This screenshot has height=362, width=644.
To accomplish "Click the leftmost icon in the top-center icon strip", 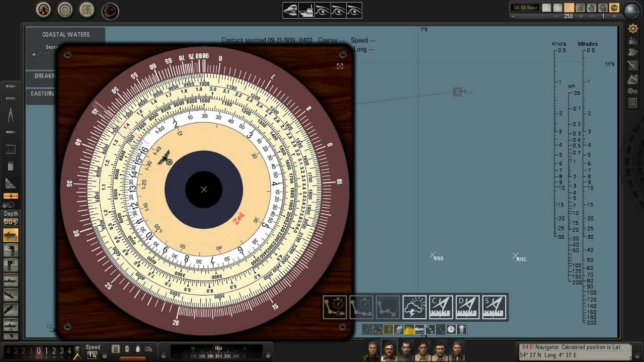I will 290,11.
